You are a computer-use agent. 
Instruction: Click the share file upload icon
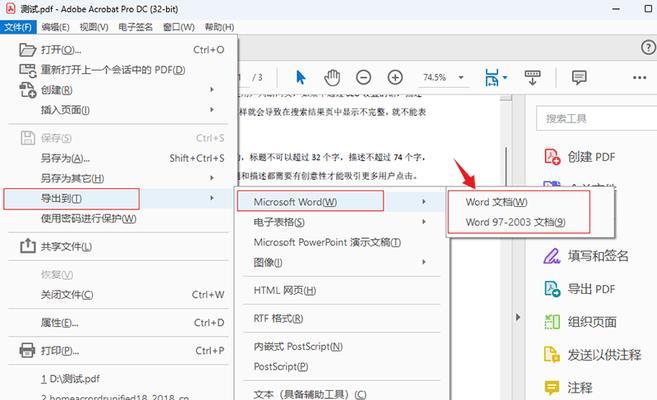28,246
